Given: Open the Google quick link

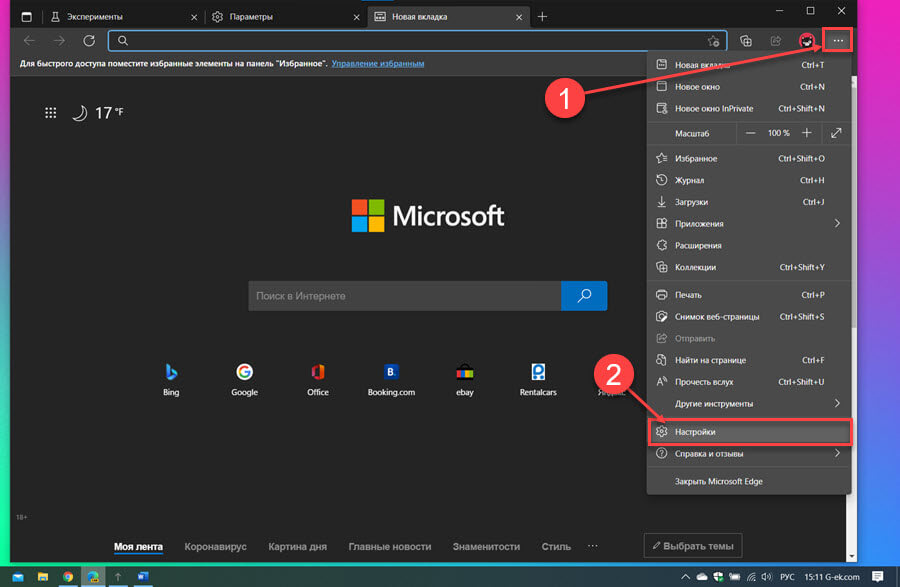Looking at the screenshot, I should click(245, 380).
